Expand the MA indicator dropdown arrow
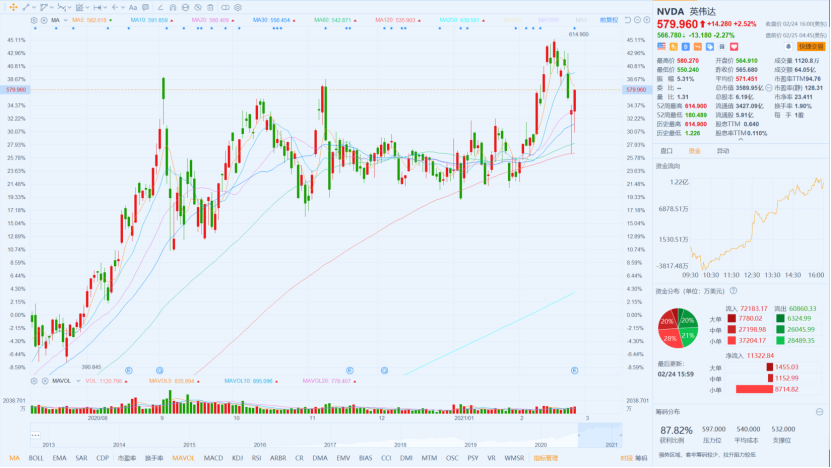Screen dimensions: 831x468 coord(66,20)
